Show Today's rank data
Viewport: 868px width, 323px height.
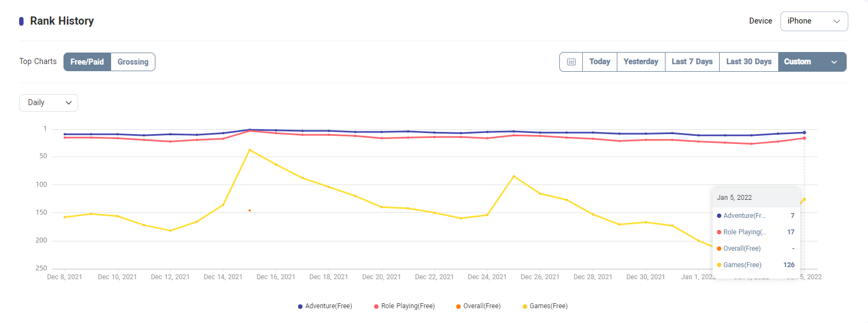(599, 62)
